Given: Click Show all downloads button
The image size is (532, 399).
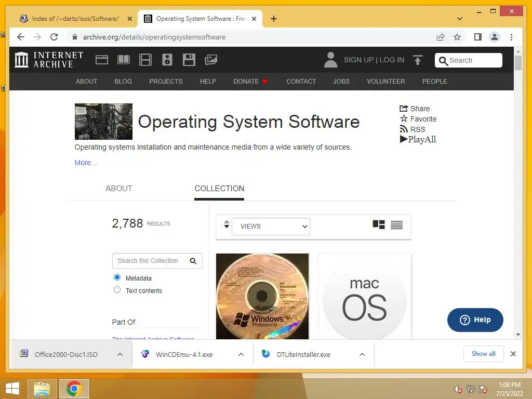Looking at the screenshot, I should click(484, 354).
